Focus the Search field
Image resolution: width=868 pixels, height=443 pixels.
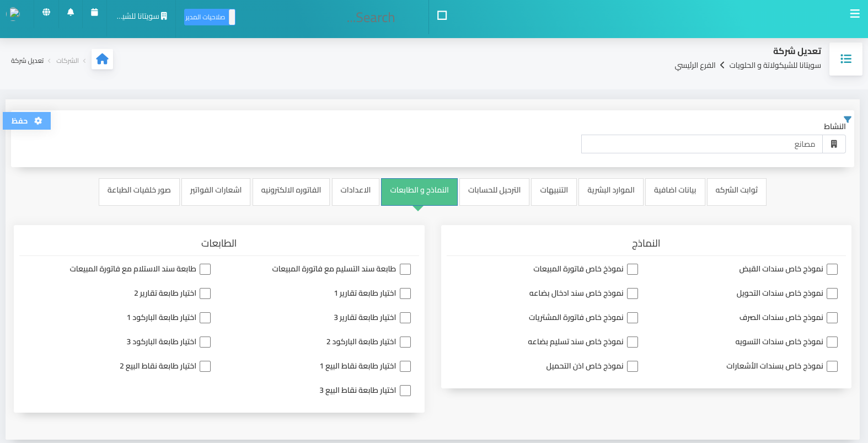(x=371, y=18)
